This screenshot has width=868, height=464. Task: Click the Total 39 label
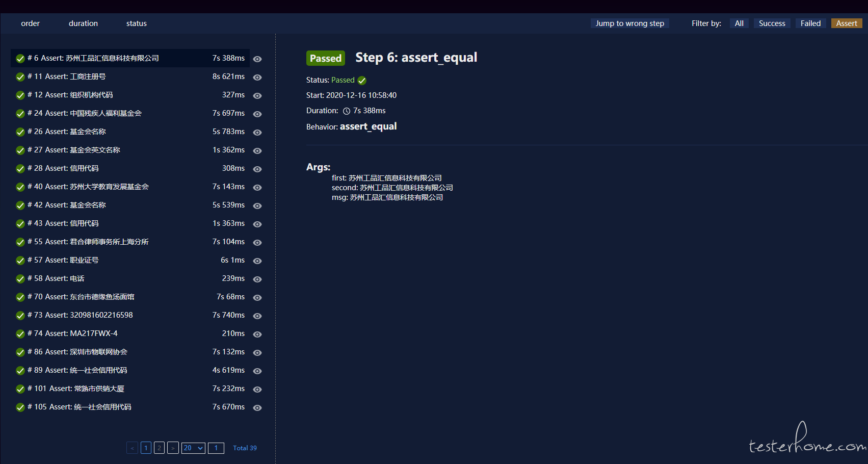pyautogui.click(x=245, y=448)
